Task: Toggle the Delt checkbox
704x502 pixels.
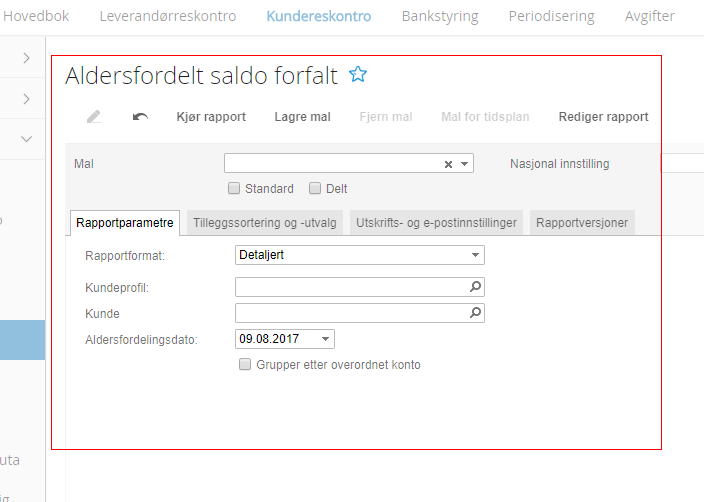Action: click(315, 188)
